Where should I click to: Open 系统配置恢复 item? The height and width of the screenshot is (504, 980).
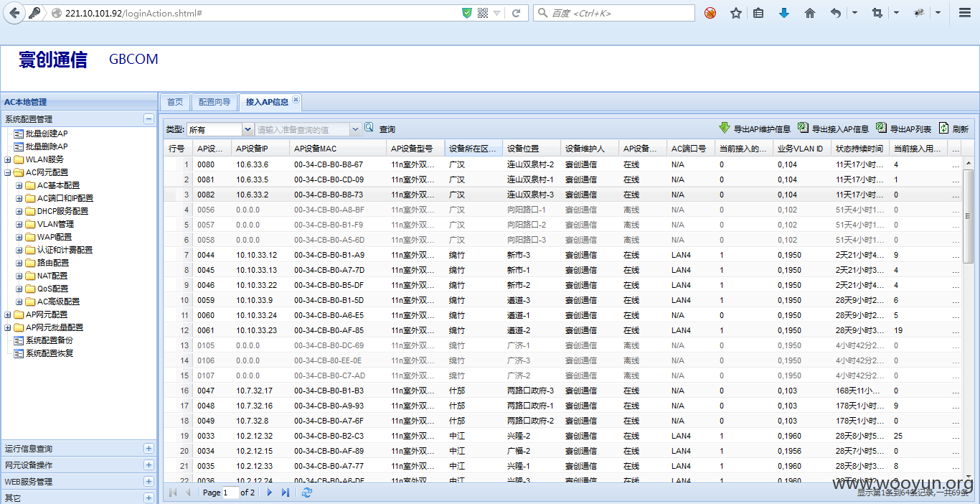44,353
